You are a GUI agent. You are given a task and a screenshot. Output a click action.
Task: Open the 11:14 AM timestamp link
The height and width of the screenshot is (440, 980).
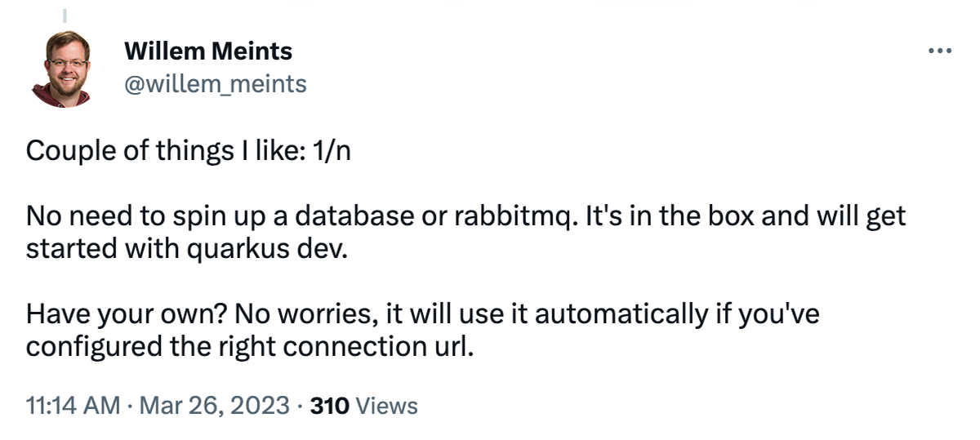(x=73, y=405)
